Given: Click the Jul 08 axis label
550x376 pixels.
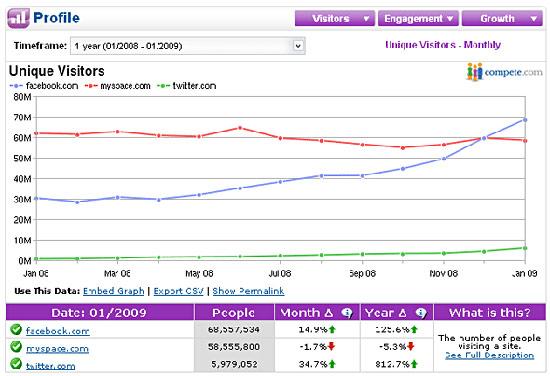Looking at the screenshot, I should [x=280, y=274].
